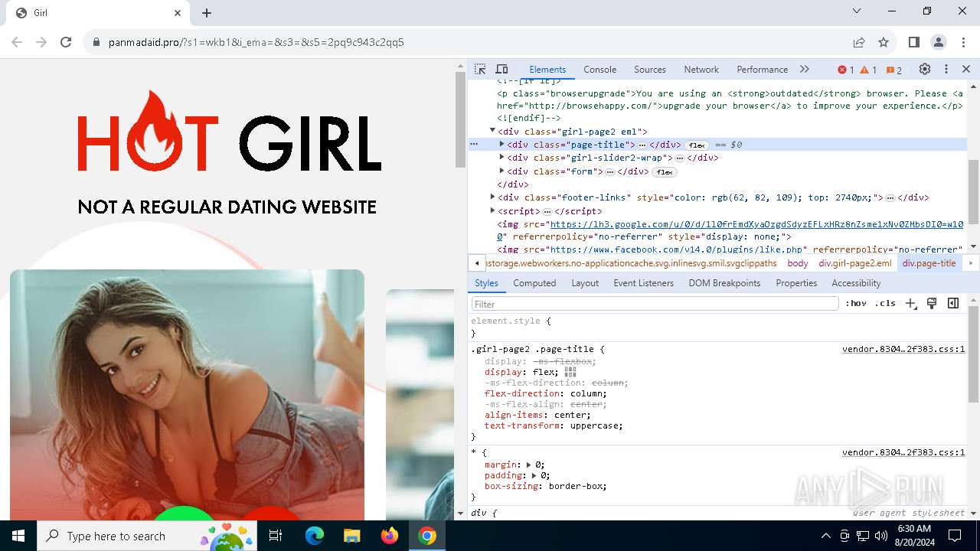The height and width of the screenshot is (551, 980).
Task: View site information lock icon
Action: click(96, 42)
